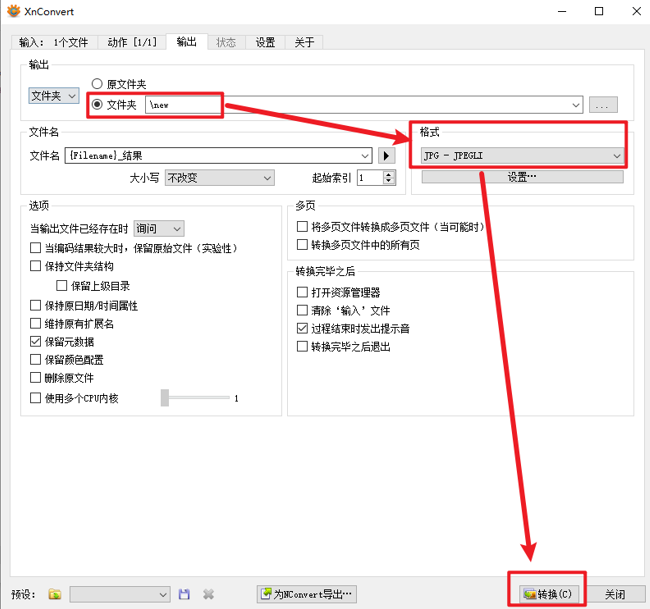Enable 保持原日期/时间属性 checkbox
Viewport: 650px width, 609px height.
pyautogui.click(x=35, y=306)
